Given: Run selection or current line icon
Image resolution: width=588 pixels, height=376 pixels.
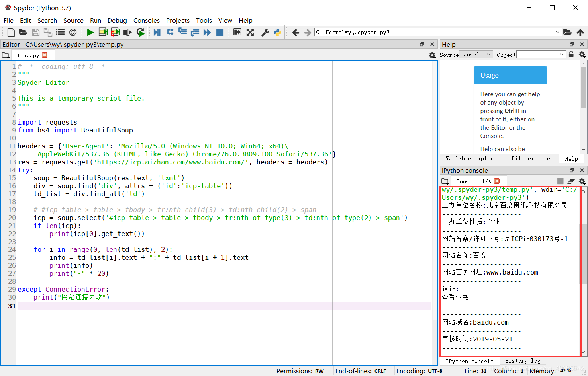Looking at the screenshot, I should pyautogui.click(x=127, y=32).
